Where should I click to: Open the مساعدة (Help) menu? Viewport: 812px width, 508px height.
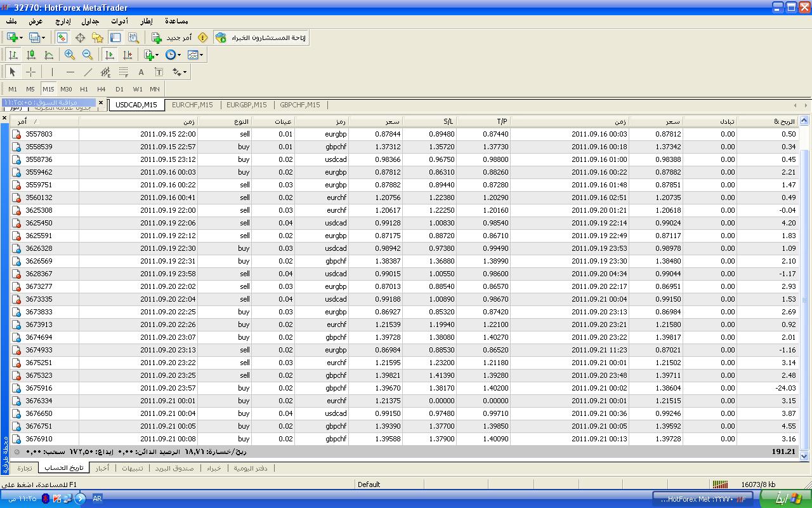[176, 21]
